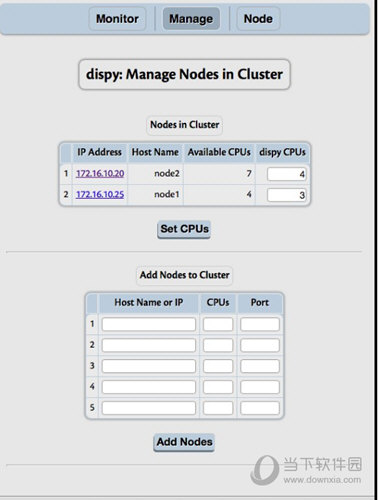Click the dispy: Manage Nodes in Cluster title
The image size is (378, 500).
tap(184, 74)
